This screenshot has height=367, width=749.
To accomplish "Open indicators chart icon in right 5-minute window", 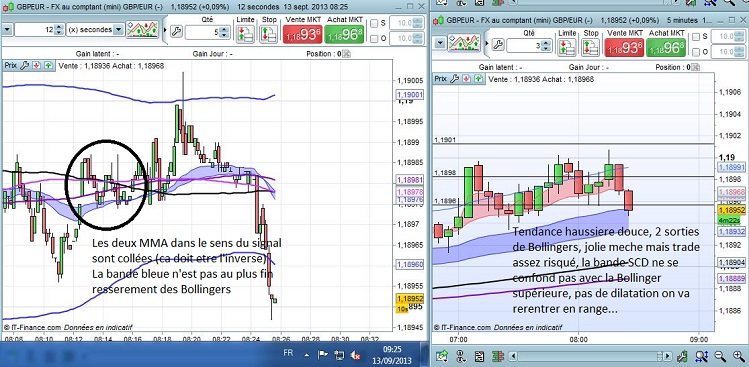I will point(463,44).
